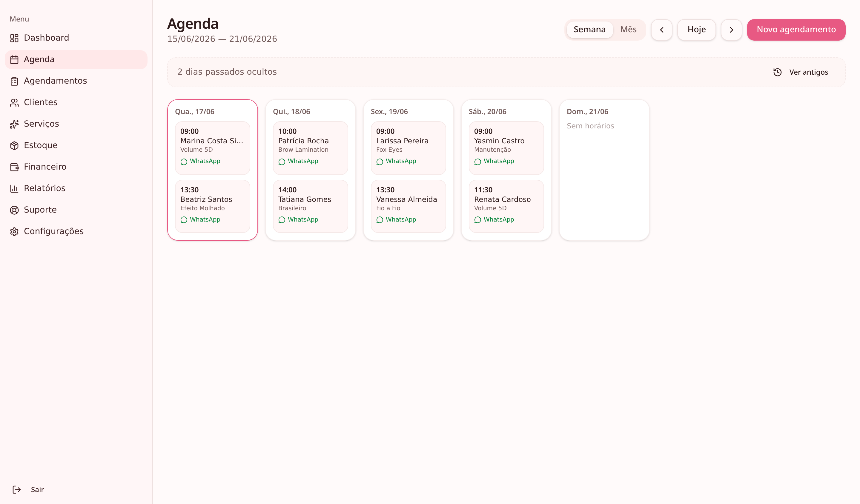
Task: Click the history clock icon beside Ver antigos
Action: coord(777,72)
